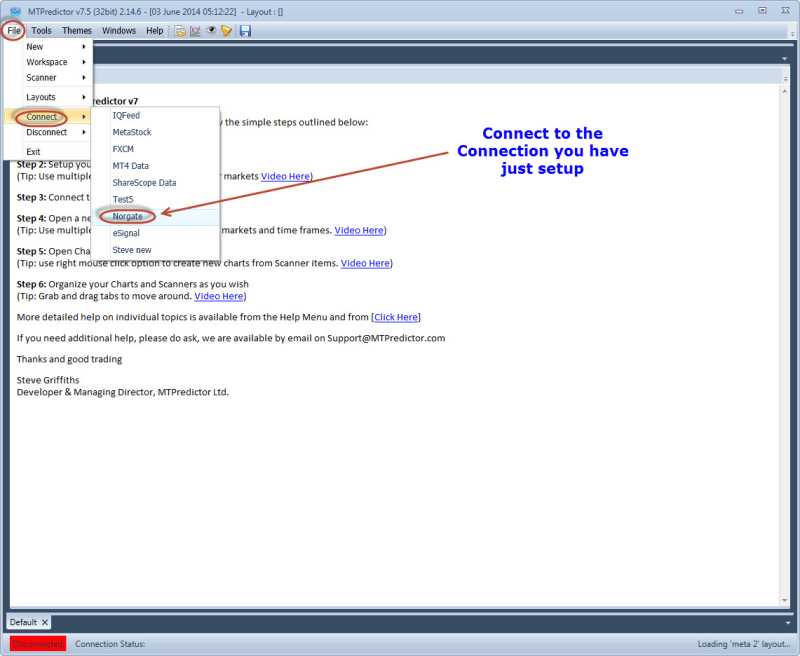Maximize the MTPredictor window
Screen dimensions: 800x656
762,11
